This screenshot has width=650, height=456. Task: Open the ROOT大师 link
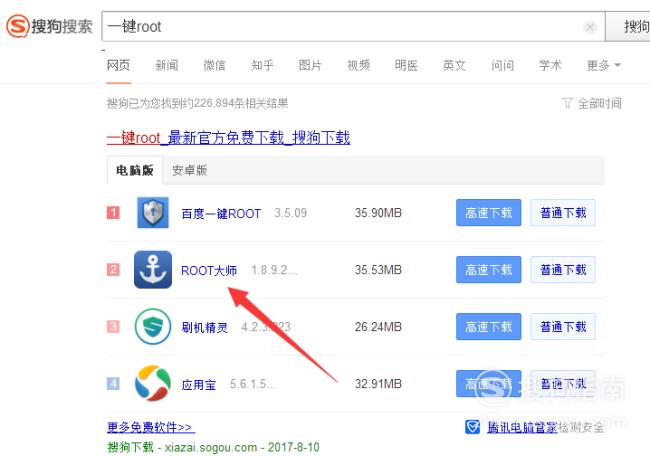tap(209, 270)
